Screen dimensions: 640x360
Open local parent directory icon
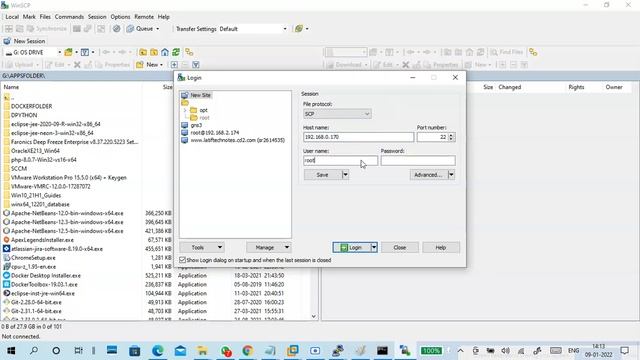coord(143,52)
